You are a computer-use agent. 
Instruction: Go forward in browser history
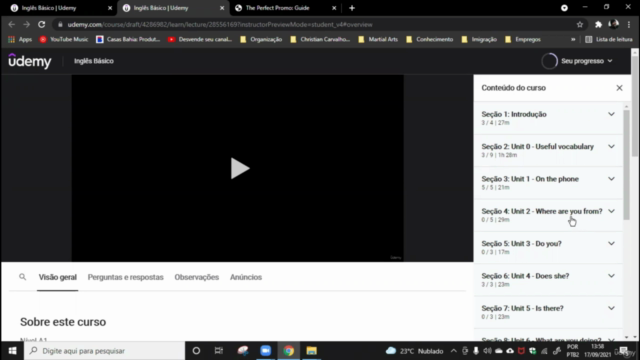click(27, 24)
